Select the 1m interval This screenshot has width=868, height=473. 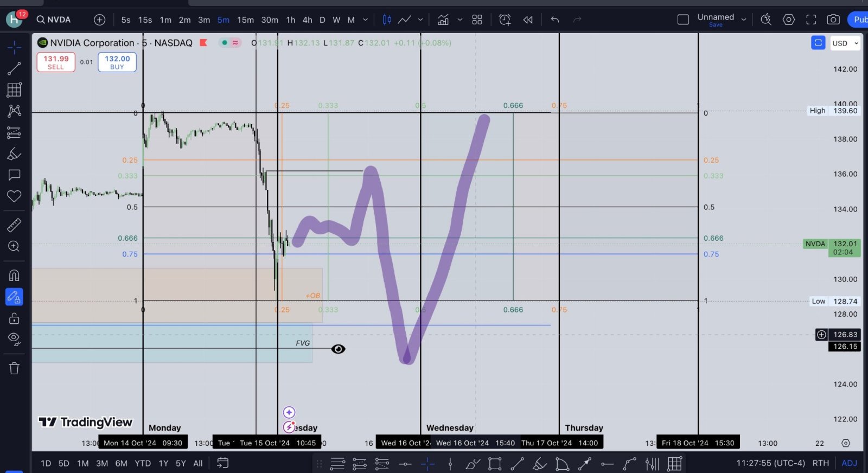(165, 20)
